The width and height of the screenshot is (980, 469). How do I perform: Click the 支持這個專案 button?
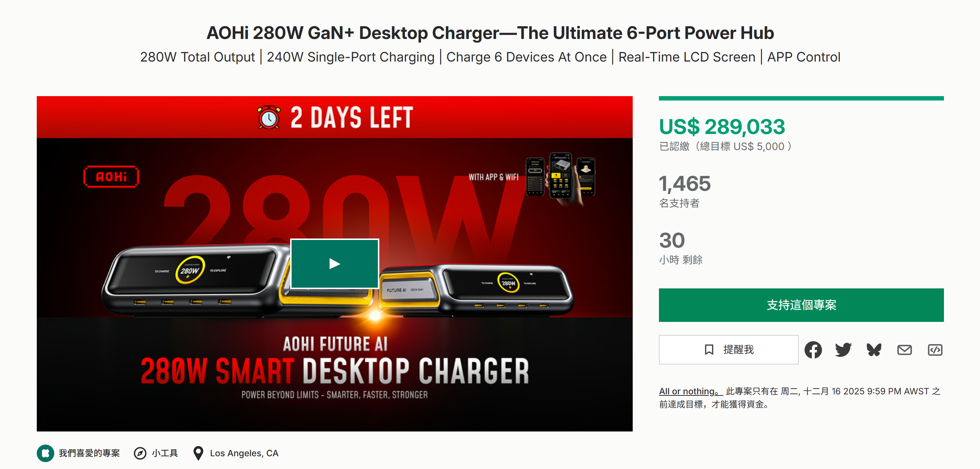801,305
